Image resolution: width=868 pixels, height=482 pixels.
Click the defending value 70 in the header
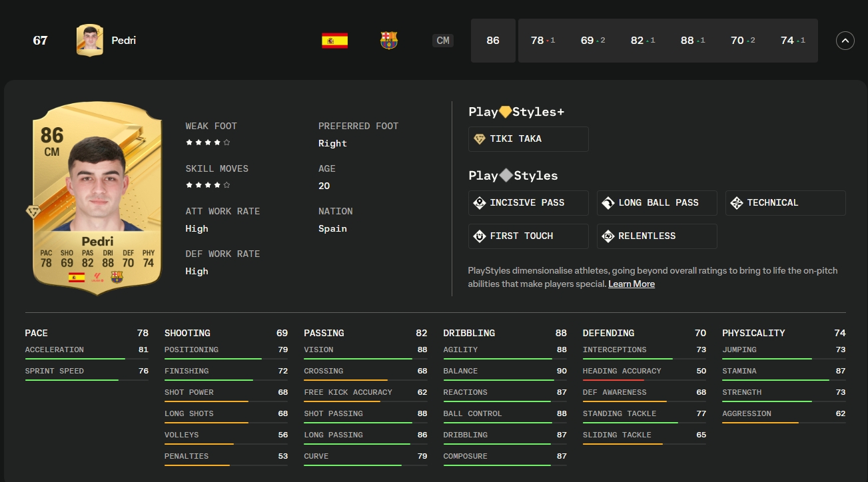click(x=737, y=41)
